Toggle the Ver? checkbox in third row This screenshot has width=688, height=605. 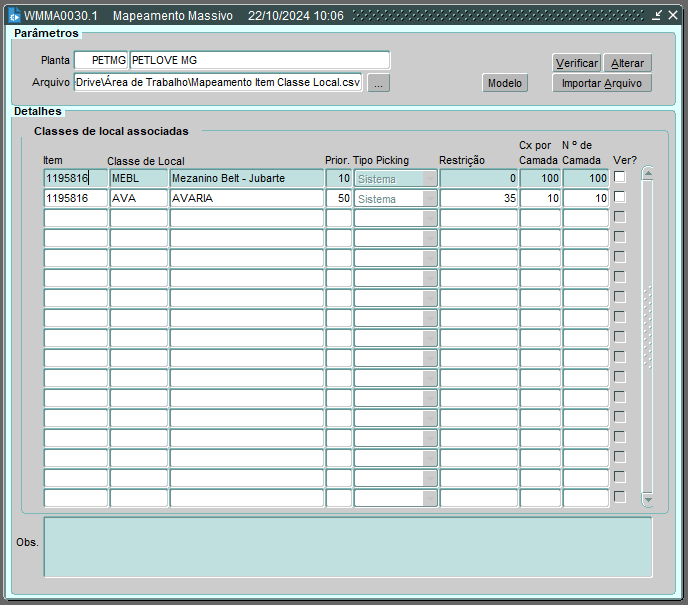click(619, 218)
